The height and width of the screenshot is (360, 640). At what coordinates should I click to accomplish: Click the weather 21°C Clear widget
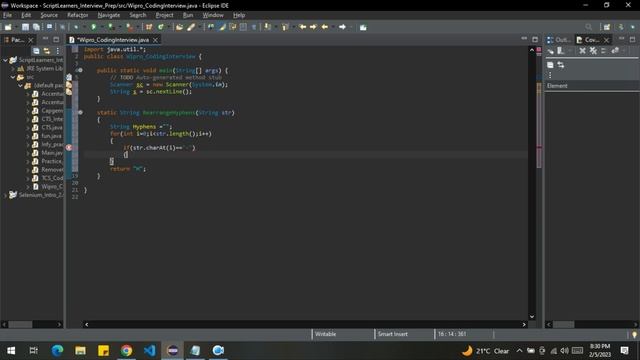486,351
